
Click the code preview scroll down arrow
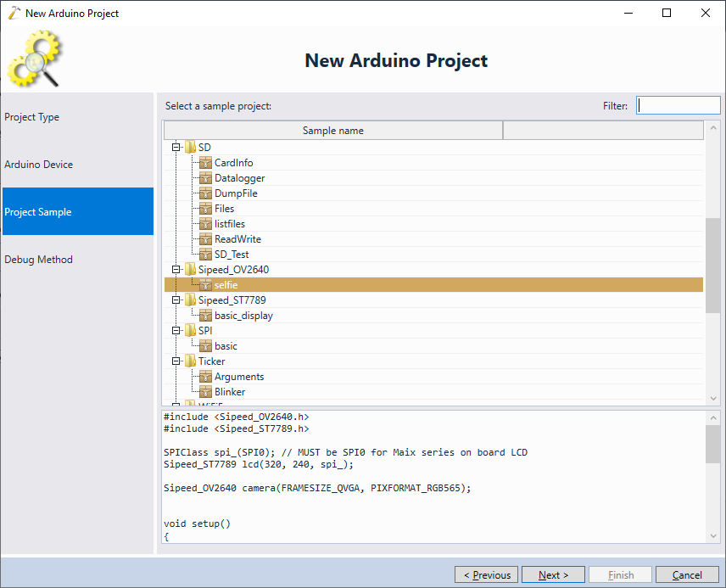coord(713,536)
